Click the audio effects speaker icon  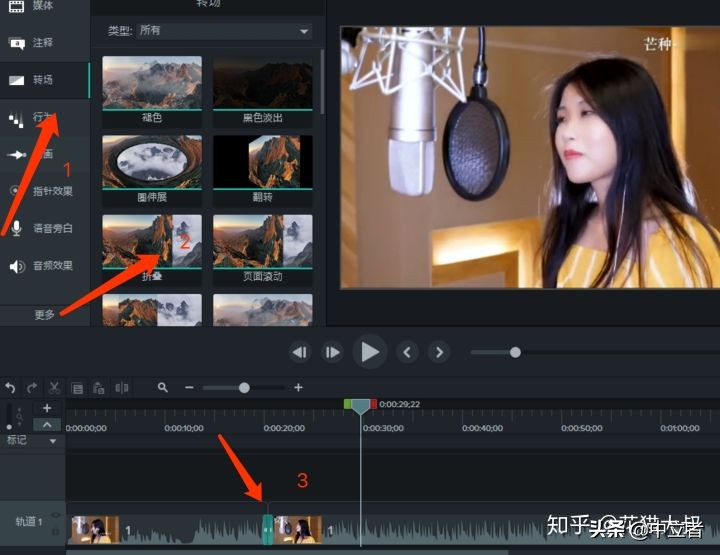tap(17, 266)
